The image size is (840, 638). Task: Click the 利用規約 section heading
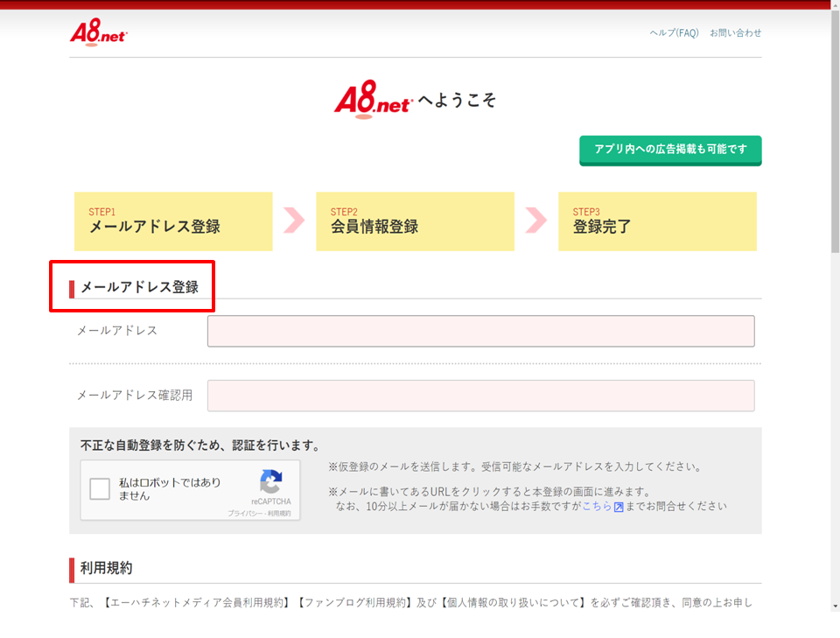pyautogui.click(x=106, y=568)
